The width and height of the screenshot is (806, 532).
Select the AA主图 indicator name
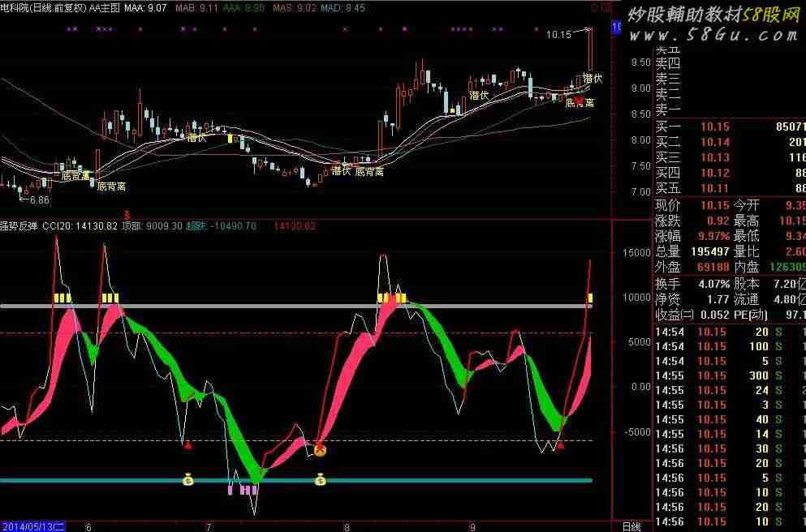[x=105, y=7]
